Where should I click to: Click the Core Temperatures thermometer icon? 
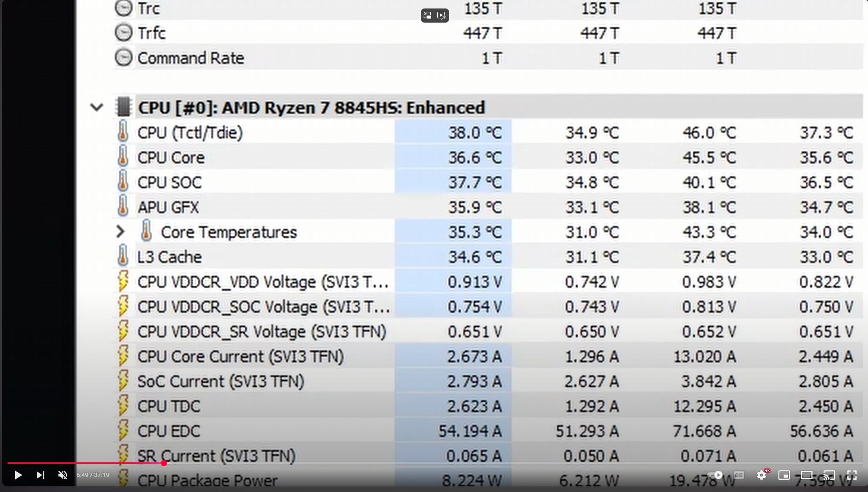(146, 231)
